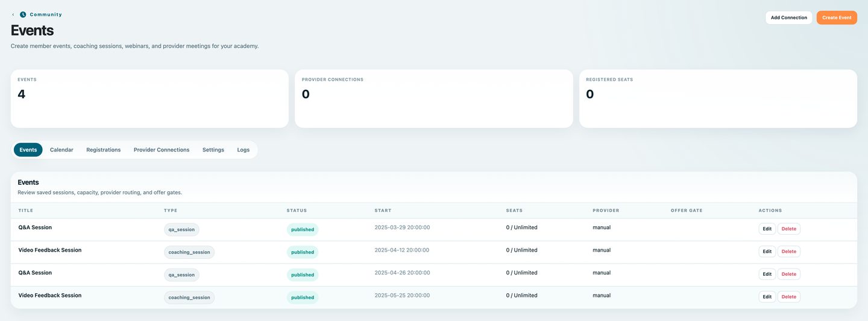This screenshot has width=868, height=321.
Task: Click the start time 2025-05-25 20:00:00
Action: coord(402,295)
